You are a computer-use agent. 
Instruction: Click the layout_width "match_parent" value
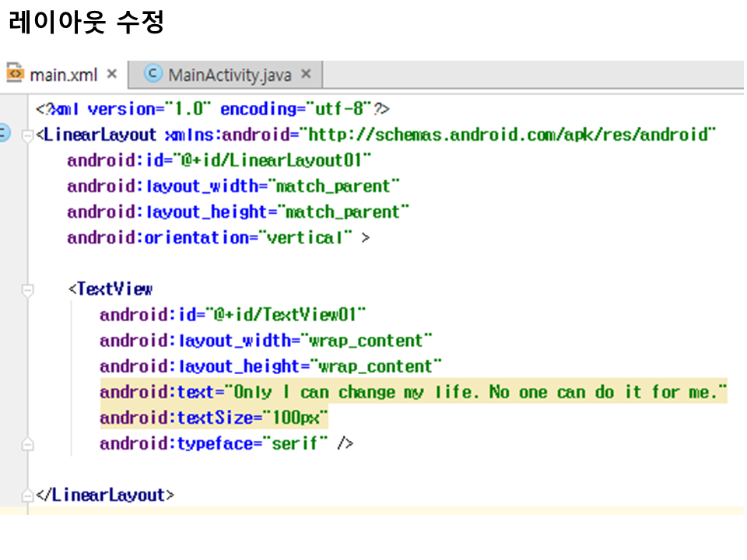339,187
